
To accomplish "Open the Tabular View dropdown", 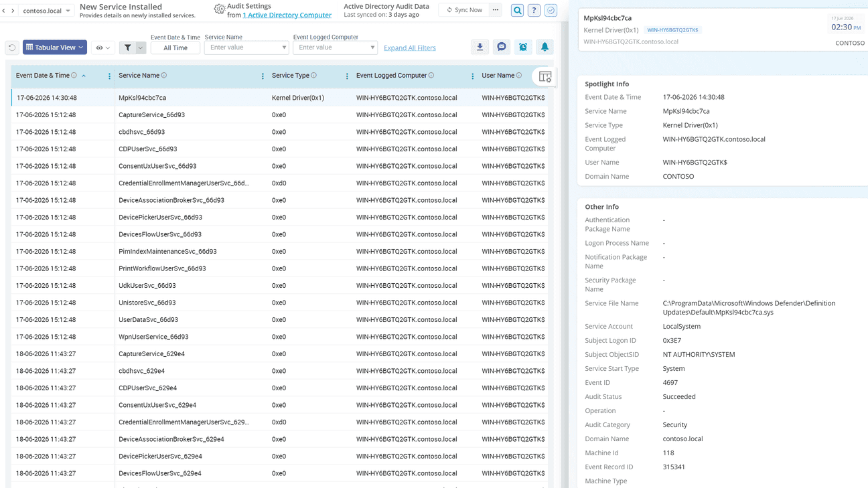I will click(x=55, y=48).
